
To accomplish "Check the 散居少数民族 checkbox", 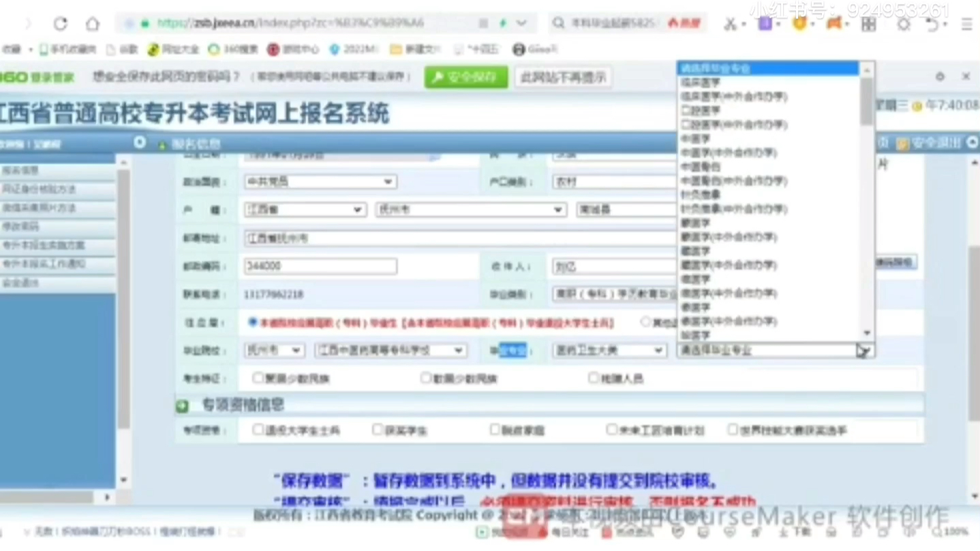I will (425, 377).
